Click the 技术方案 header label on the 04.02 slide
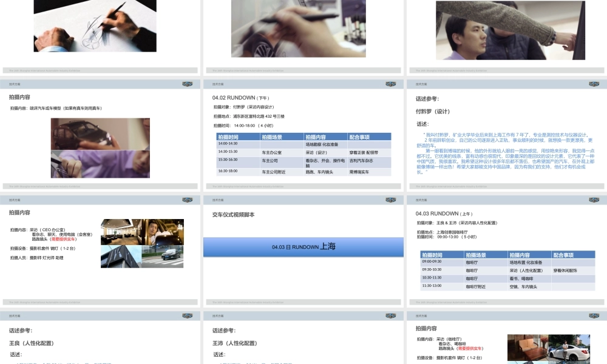 tap(217, 83)
